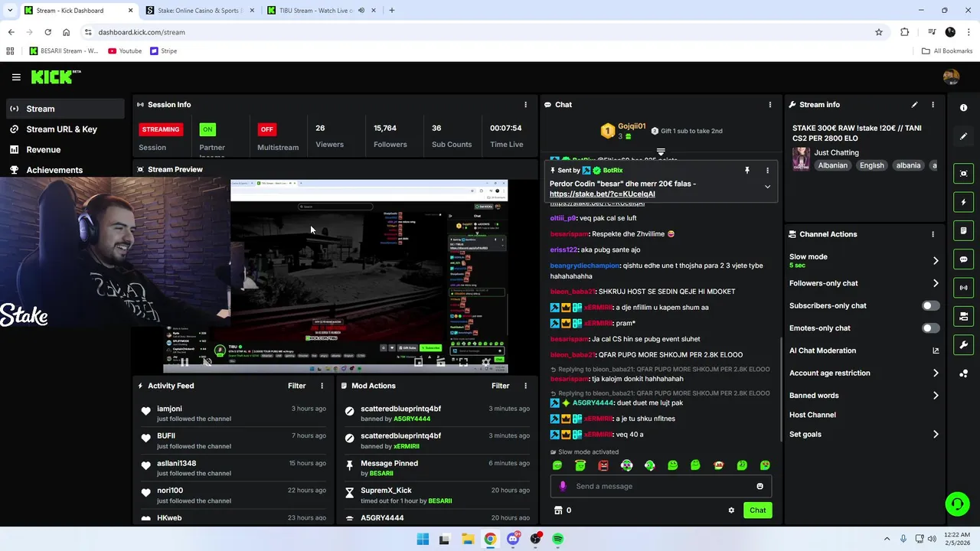Pause the stream preview video
The width and height of the screenshot is (980, 551).
point(184,362)
